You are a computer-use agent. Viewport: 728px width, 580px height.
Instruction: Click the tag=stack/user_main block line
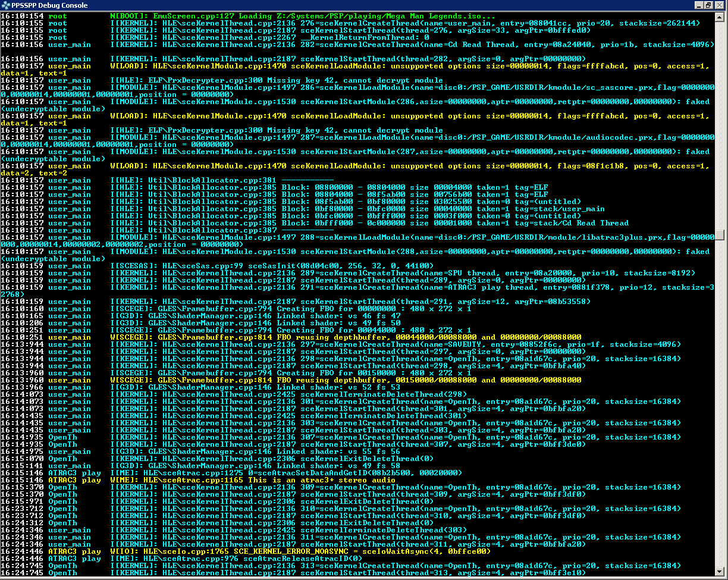(x=357, y=209)
